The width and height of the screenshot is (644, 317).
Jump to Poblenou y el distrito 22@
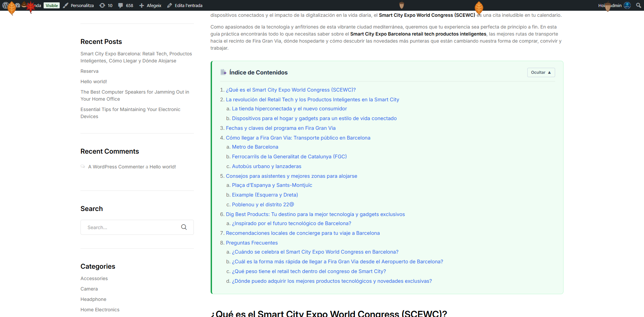263,205
